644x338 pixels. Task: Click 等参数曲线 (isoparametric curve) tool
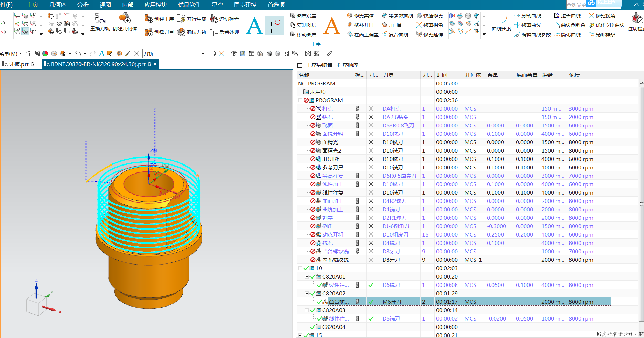point(398,16)
